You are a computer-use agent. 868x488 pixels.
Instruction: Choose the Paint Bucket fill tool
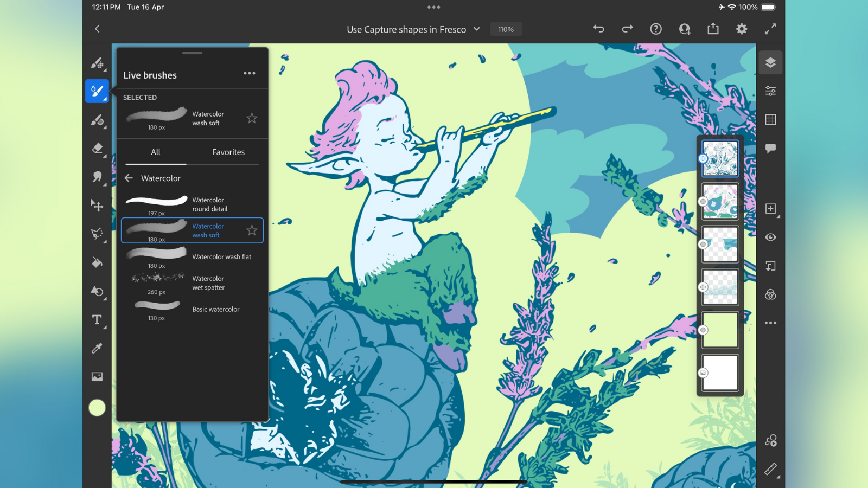point(97,262)
